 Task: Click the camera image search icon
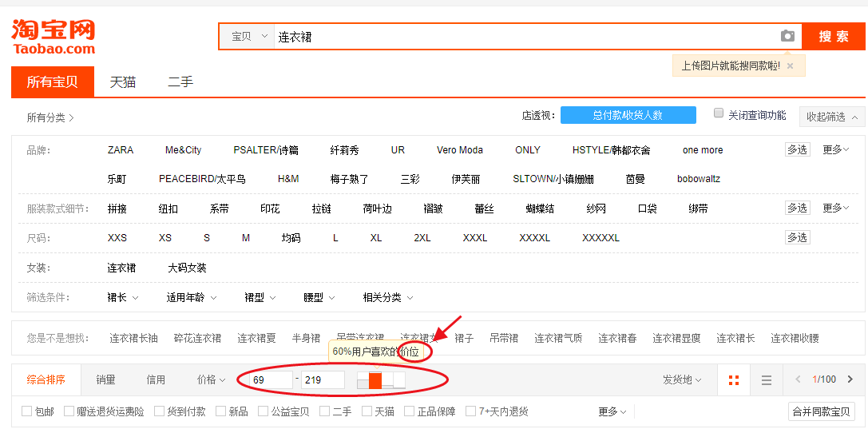click(x=787, y=36)
